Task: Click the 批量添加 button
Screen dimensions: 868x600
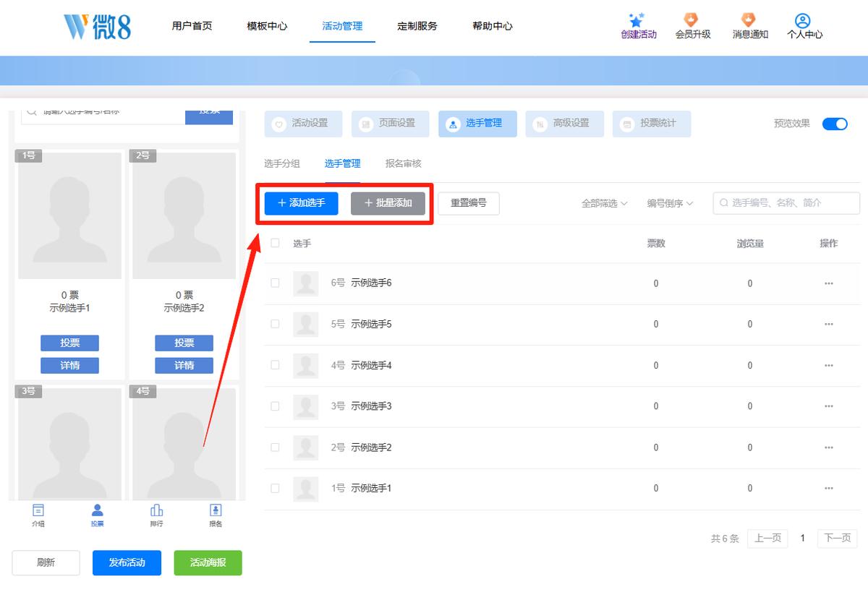Action: tap(388, 203)
